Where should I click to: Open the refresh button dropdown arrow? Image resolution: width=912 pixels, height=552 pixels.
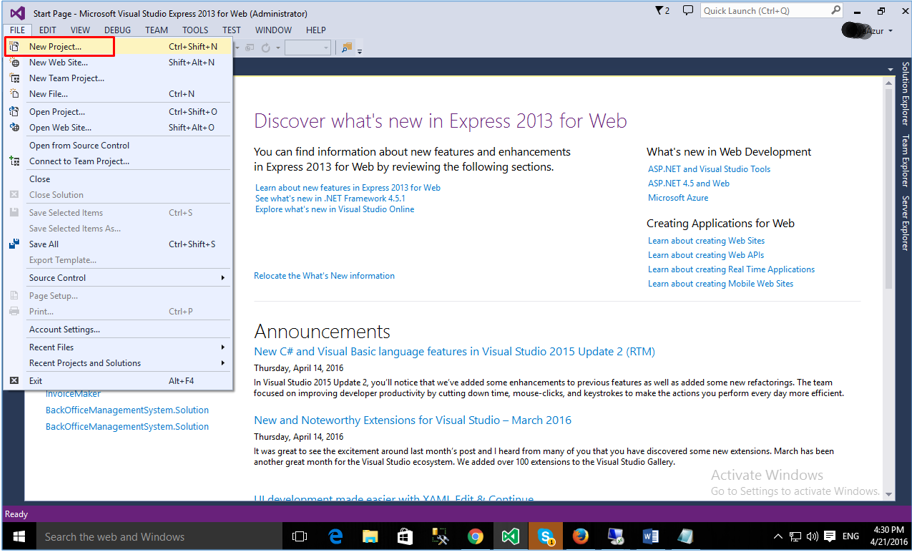coord(278,48)
